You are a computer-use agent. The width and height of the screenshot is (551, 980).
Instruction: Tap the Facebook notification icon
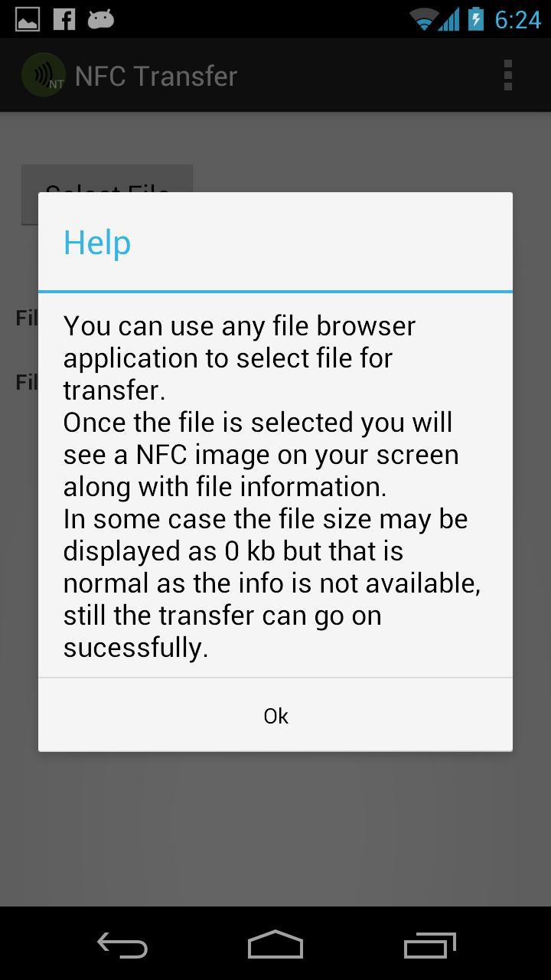click(x=64, y=19)
